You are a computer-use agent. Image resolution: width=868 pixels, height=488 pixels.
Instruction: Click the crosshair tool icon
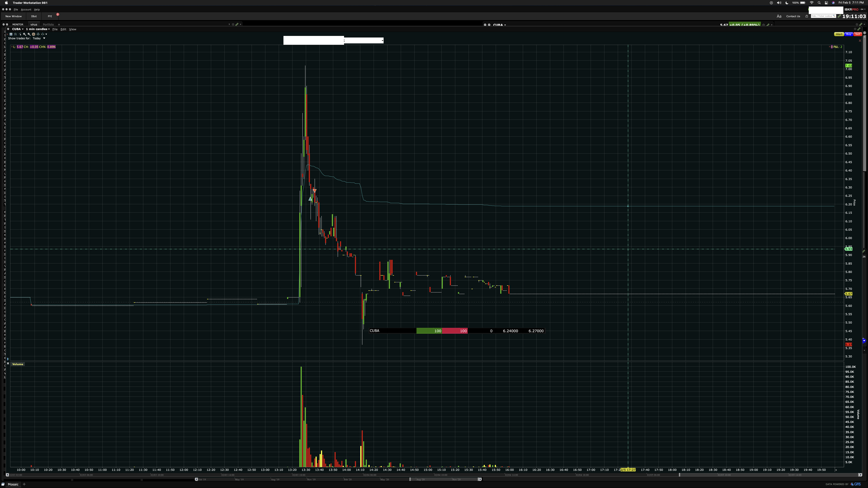[x=33, y=34]
